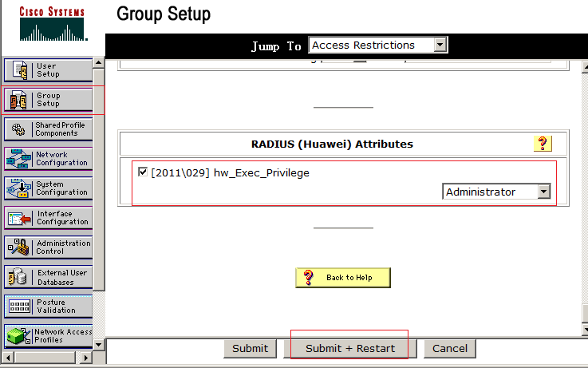The width and height of the screenshot is (588, 368).
Task: Click the Submit + Restart button
Action: pos(350,349)
